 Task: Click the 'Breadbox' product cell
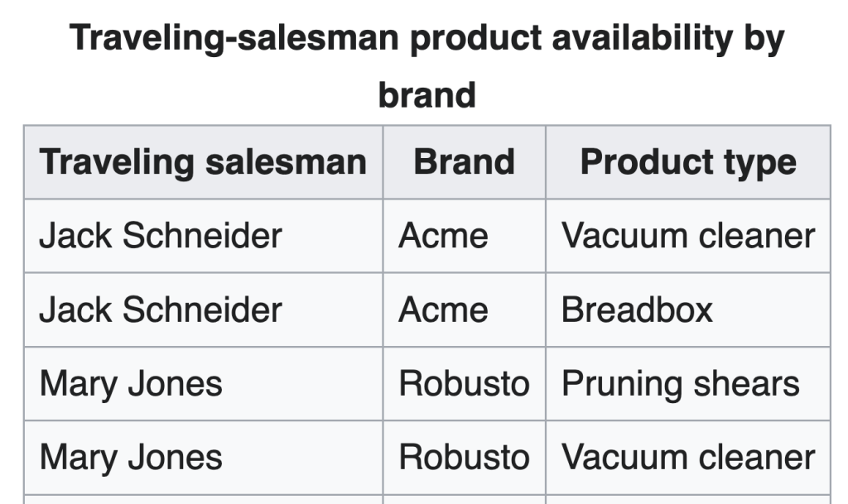(637, 310)
